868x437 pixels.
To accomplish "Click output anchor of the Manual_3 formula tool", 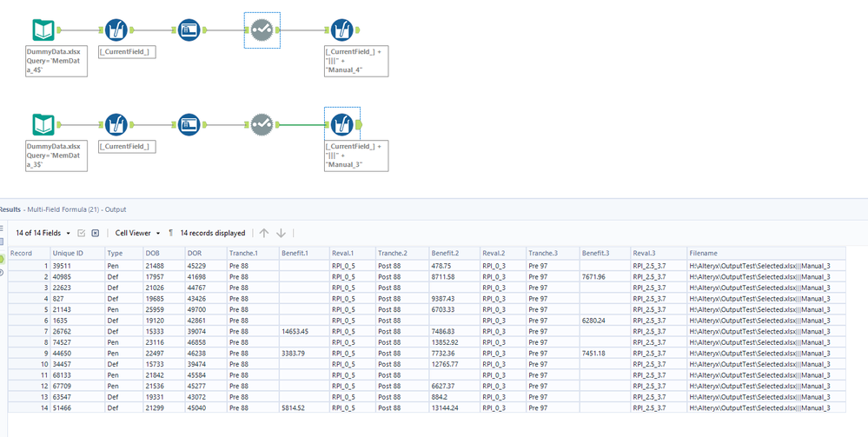I will [359, 124].
